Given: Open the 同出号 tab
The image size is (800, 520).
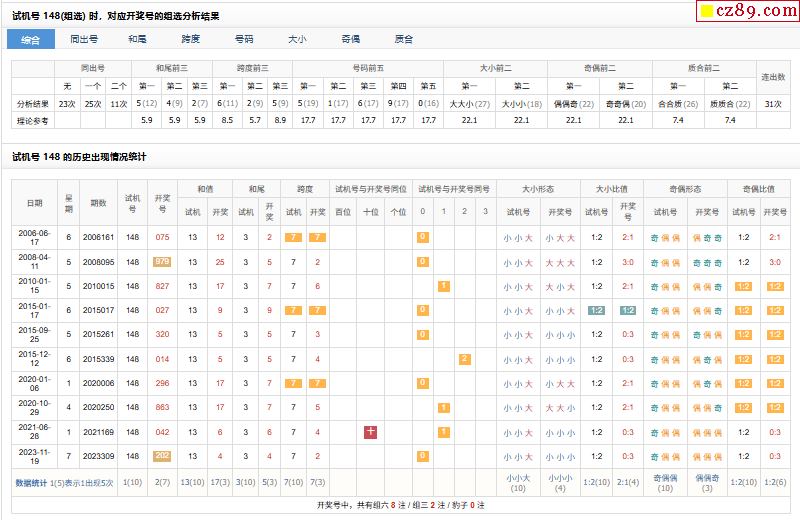Looking at the screenshot, I should click(84, 39).
